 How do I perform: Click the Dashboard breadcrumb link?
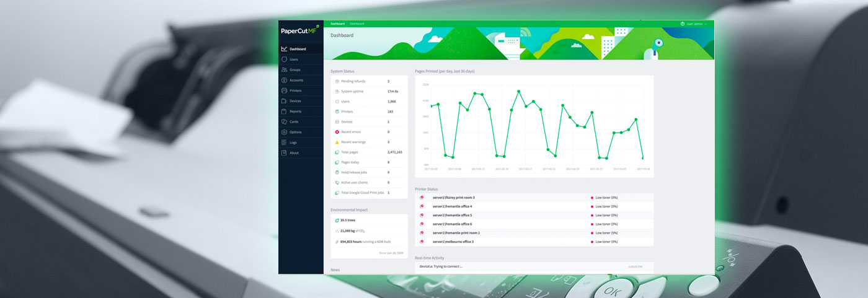click(x=337, y=24)
